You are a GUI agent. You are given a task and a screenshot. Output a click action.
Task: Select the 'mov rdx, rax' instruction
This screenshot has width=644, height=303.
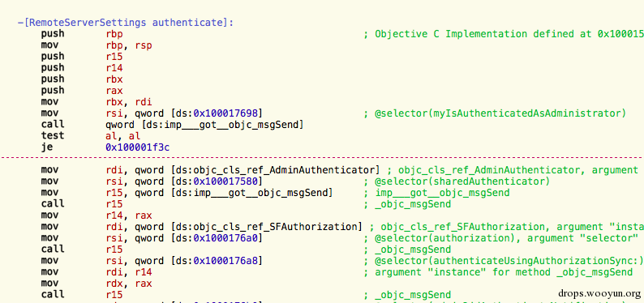97,284
